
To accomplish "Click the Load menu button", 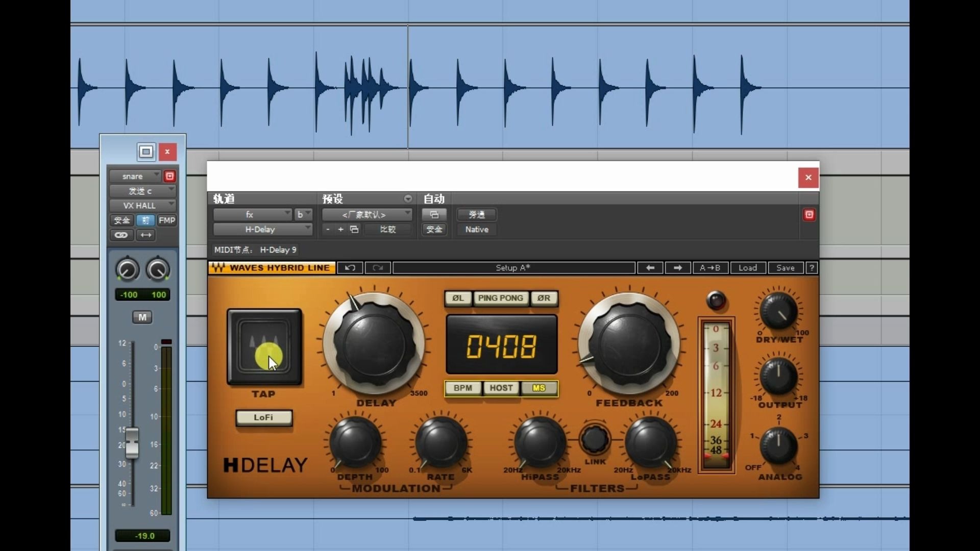I will [x=747, y=268].
